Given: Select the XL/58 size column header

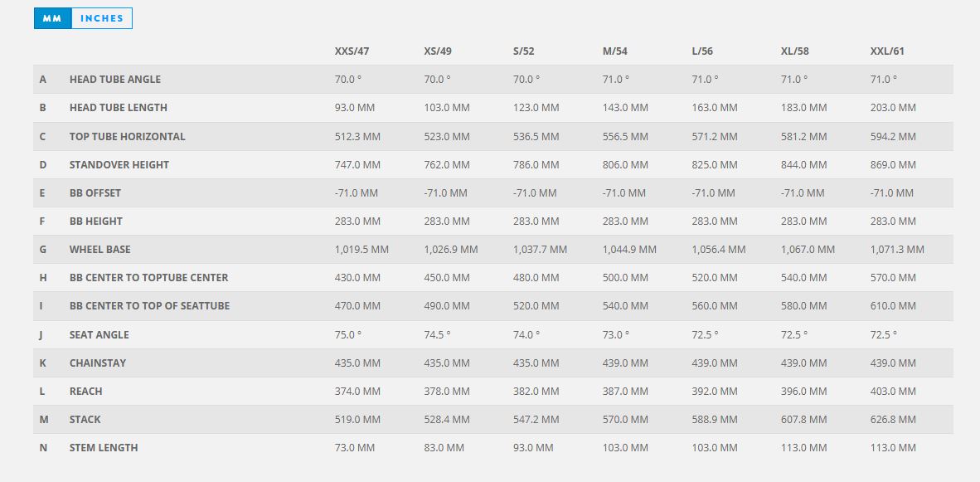Looking at the screenshot, I should coord(795,51).
